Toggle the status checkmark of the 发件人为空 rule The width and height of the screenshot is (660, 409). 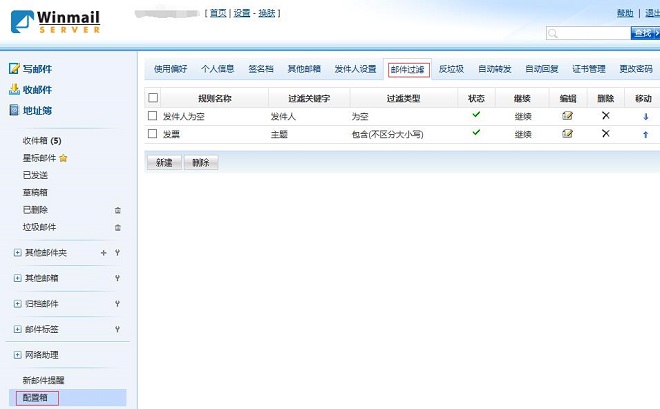[476, 114]
